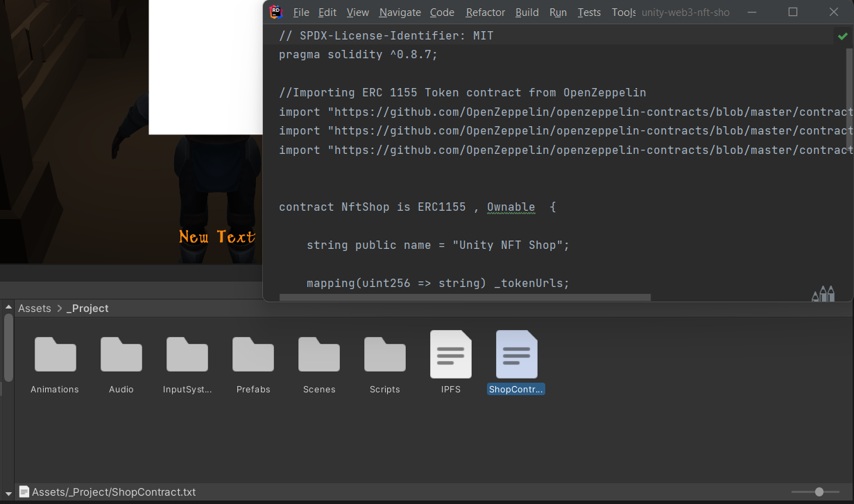The width and height of the screenshot is (854, 504).
Task: Click the _Project breadcrumb
Action: point(87,309)
